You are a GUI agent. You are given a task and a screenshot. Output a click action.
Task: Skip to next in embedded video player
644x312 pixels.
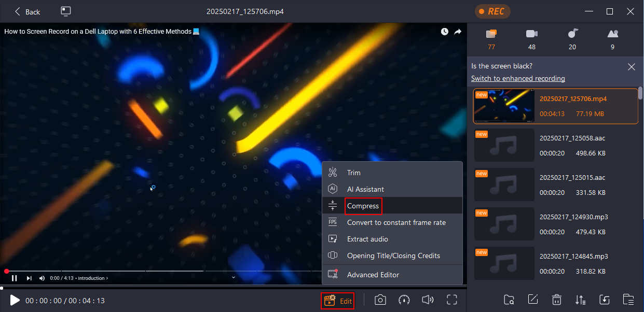[x=29, y=278]
